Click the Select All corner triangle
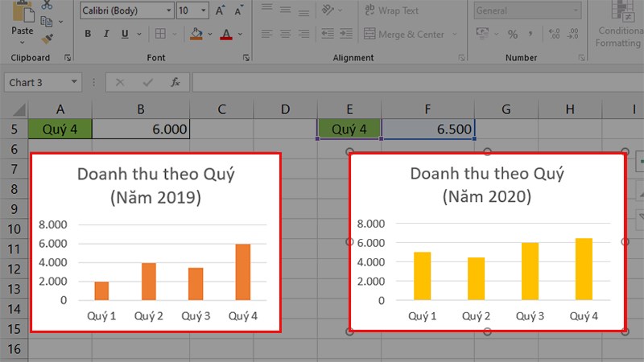 point(19,109)
